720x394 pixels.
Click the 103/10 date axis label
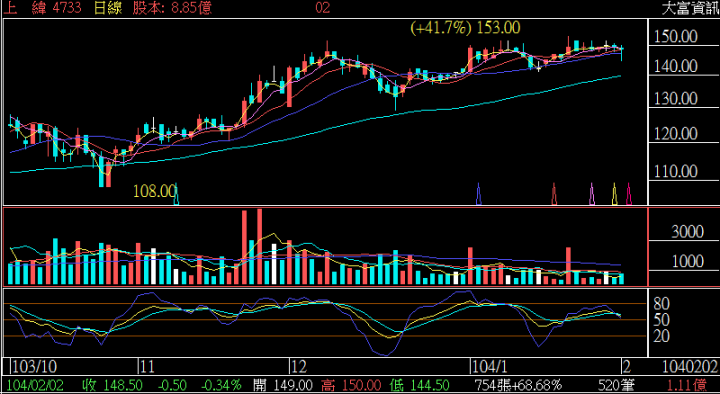(34, 366)
